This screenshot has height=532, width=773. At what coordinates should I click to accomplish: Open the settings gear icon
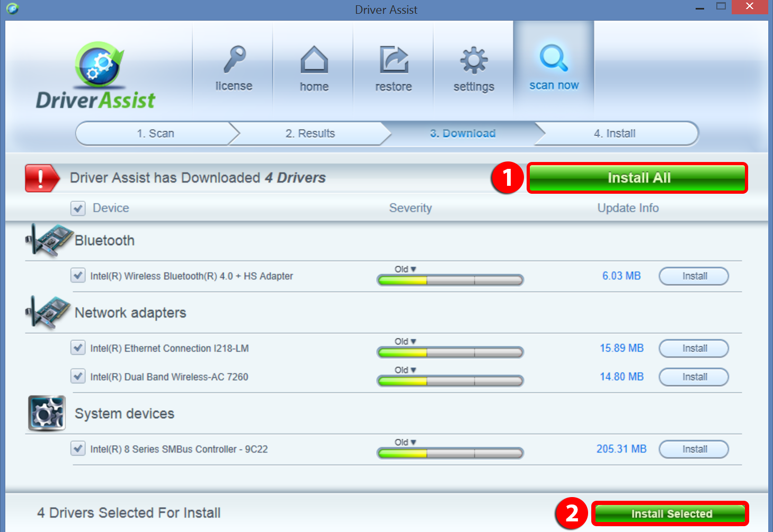pos(474,60)
